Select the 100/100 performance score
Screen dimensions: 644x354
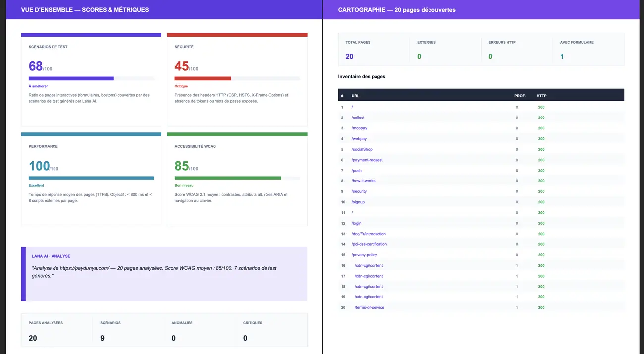pos(44,166)
